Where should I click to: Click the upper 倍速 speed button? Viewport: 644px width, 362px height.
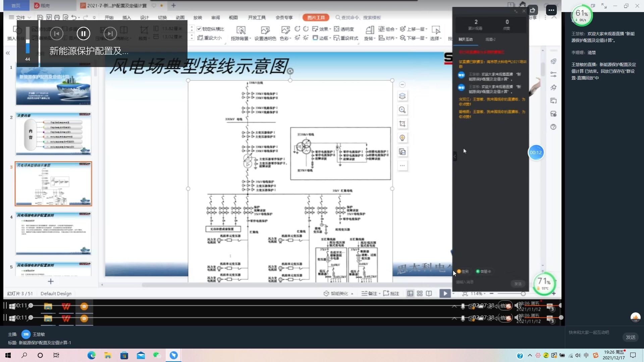click(505, 306)
